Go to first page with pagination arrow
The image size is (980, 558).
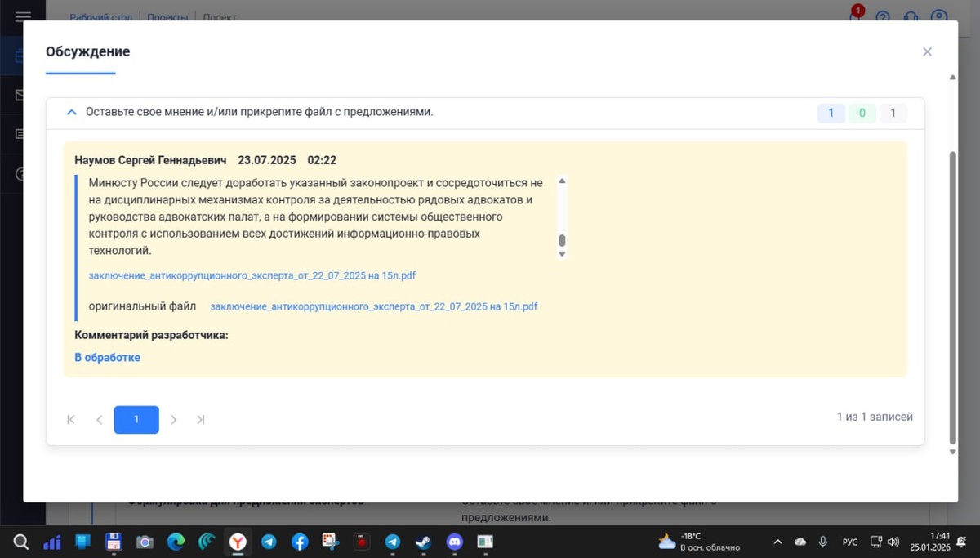(x=71, y=419)
